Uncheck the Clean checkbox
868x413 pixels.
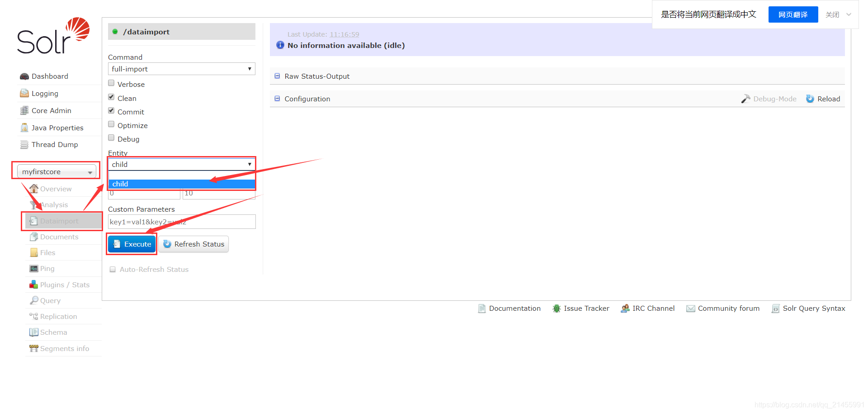coord(111,97)
